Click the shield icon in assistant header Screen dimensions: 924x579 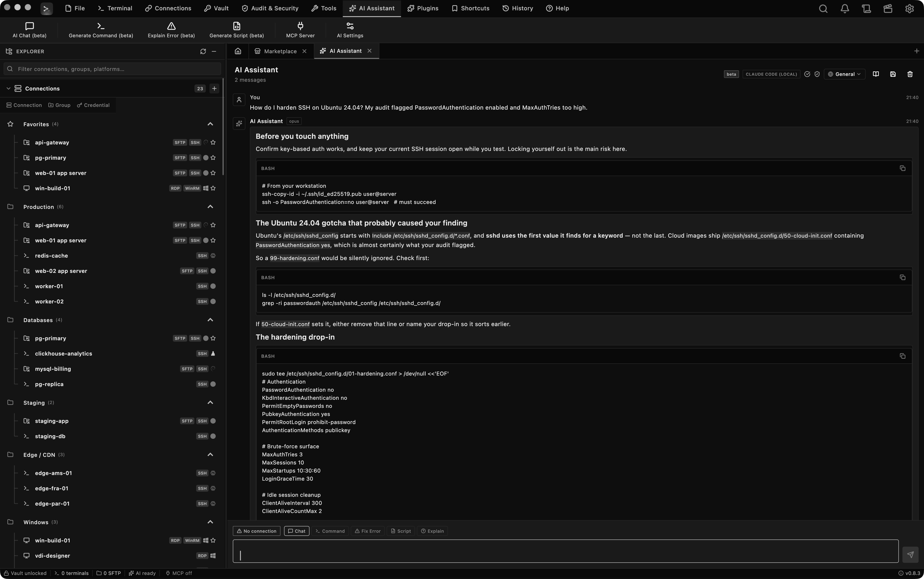point(817,74)
